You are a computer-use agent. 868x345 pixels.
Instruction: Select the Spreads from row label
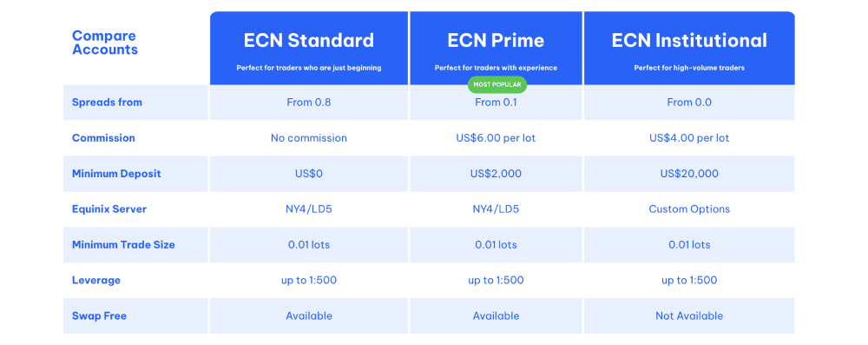(107, 102)
